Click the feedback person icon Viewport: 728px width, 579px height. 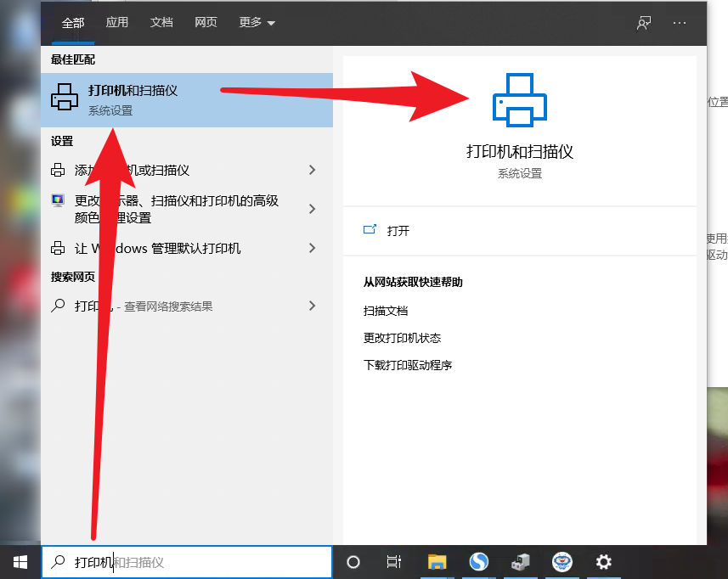tap(644, 23)
